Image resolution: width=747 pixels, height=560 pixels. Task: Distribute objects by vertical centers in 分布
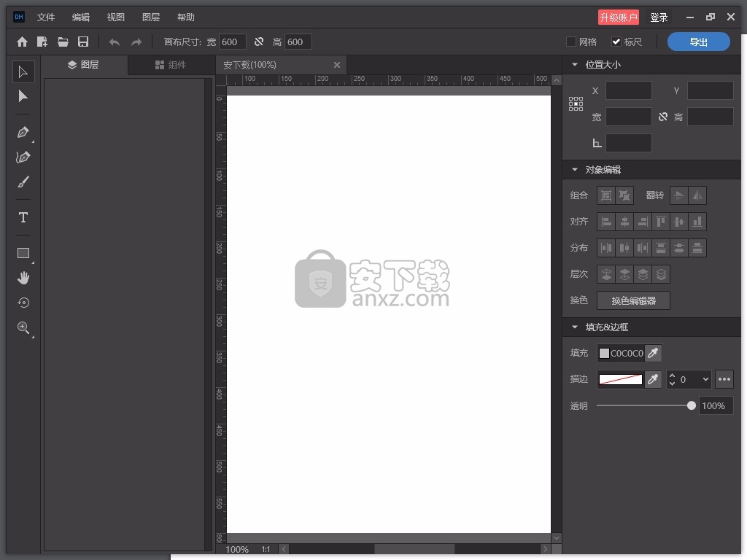click(x=679, y=248)
